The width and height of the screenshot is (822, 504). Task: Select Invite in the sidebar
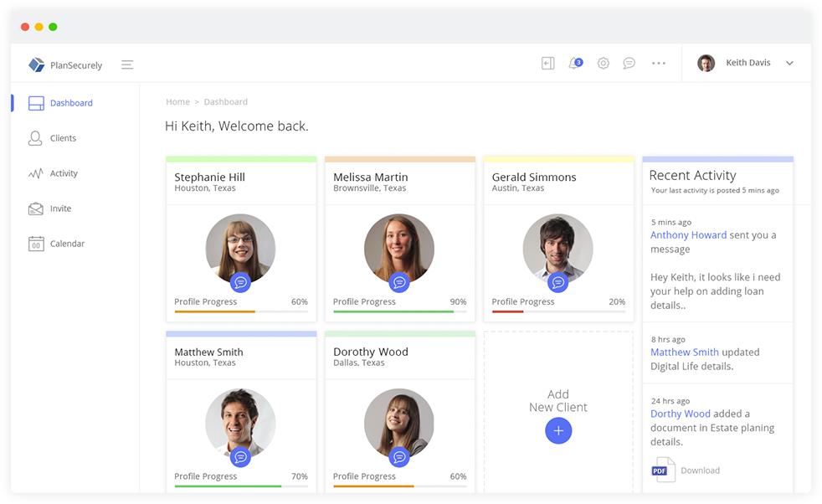pyautogui.click(x=60, y=208)
